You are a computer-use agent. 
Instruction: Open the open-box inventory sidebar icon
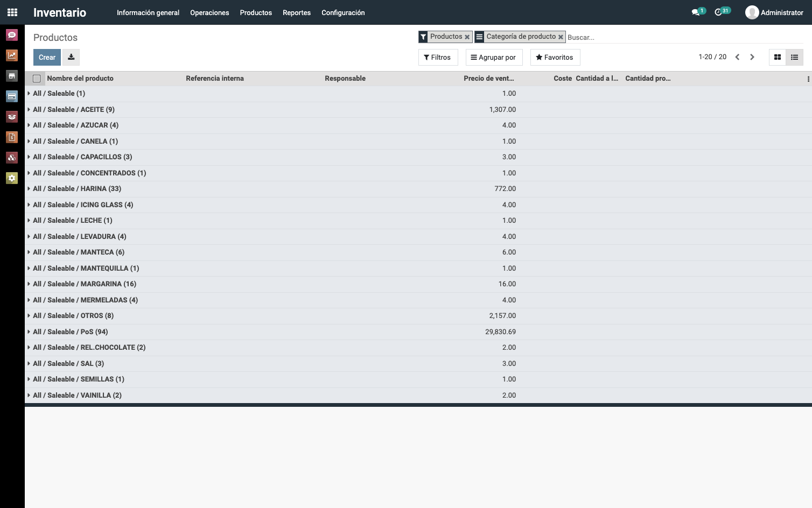coord(12,117)
